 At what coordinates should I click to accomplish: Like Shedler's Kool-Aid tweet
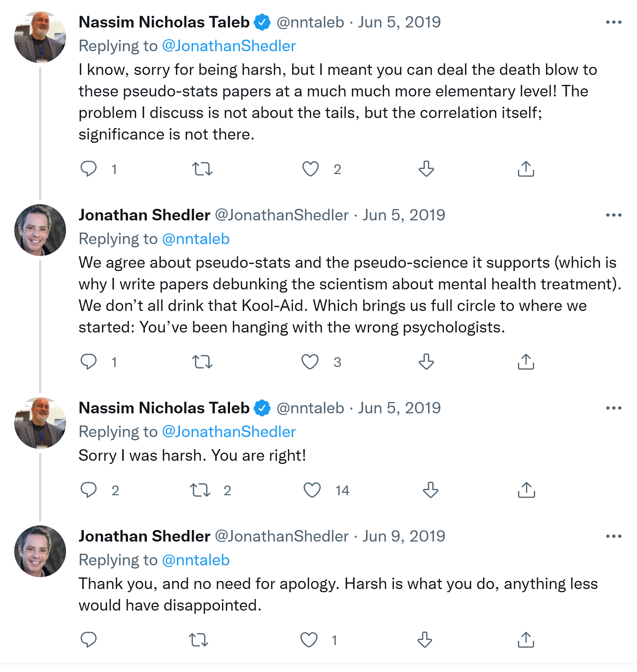tap(310, 362)
